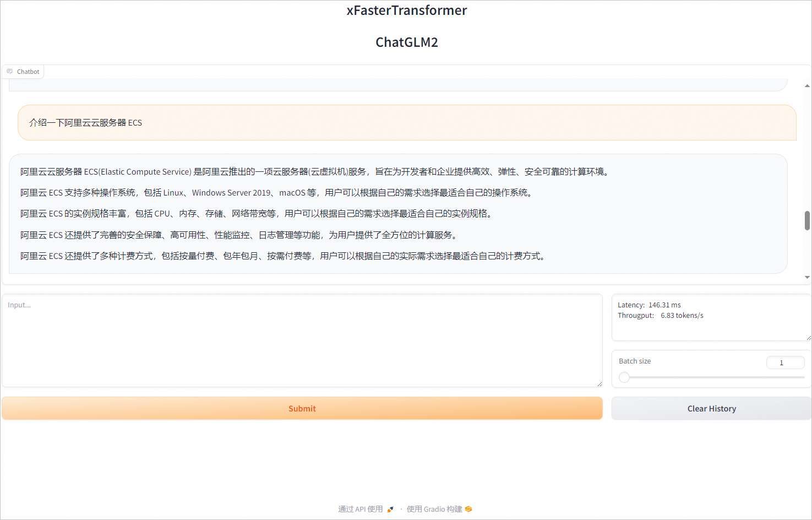The image size is (812, 520).
Task: Focus the Batch size number box
Action: [785, 362]
